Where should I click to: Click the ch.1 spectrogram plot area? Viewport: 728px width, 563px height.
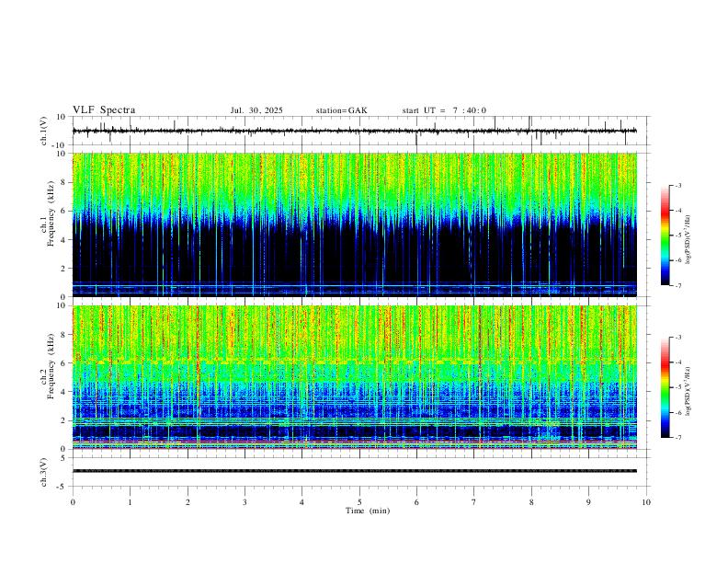click(355, 224)
